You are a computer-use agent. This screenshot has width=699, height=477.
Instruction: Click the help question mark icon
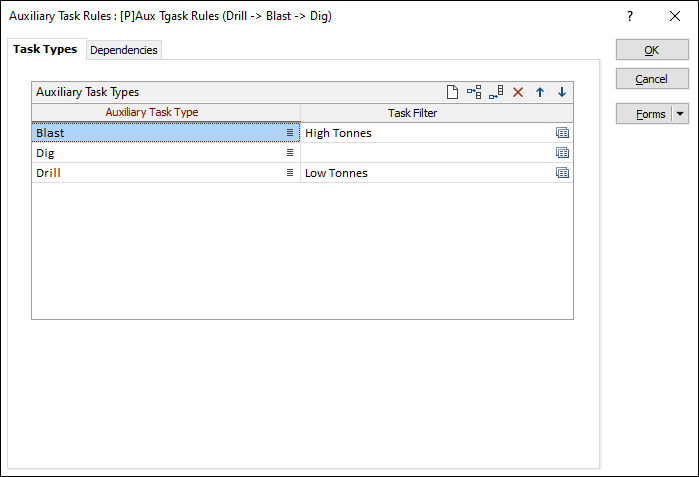[x=629, y=16]
